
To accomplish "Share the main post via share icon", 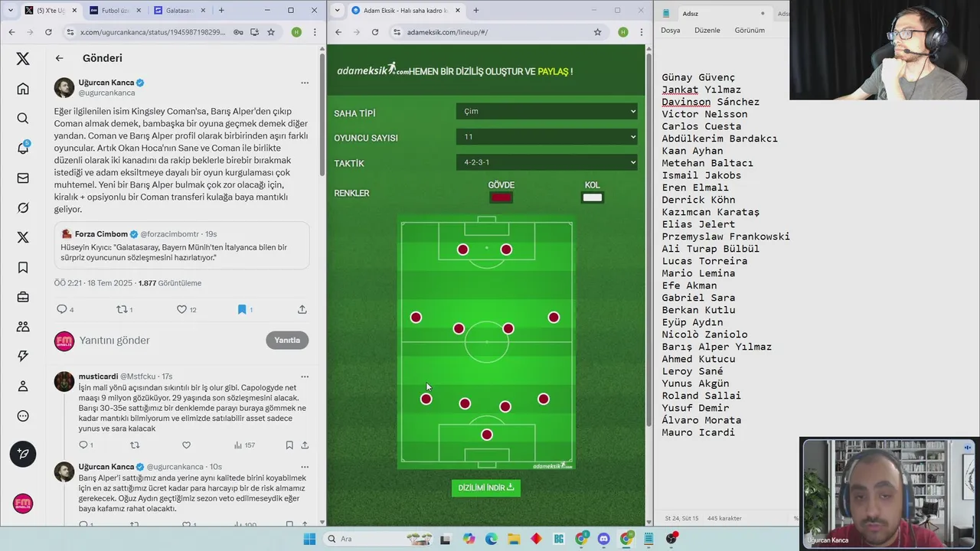I will pos(302,309).
